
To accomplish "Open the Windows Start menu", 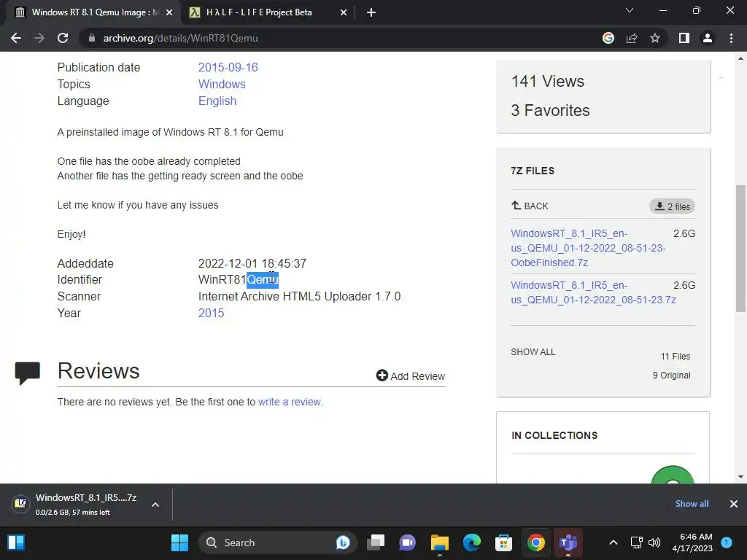I will coord(179,542).
